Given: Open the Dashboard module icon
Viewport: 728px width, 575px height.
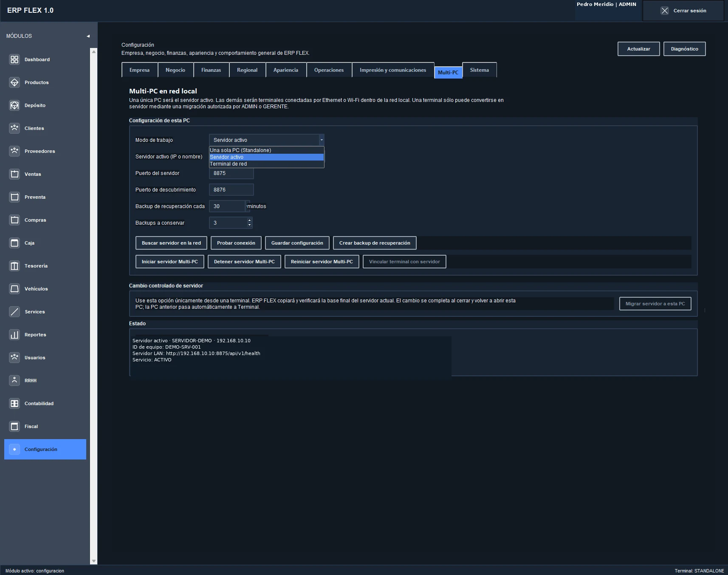Looking at the screenshot, I should [14, 59].
